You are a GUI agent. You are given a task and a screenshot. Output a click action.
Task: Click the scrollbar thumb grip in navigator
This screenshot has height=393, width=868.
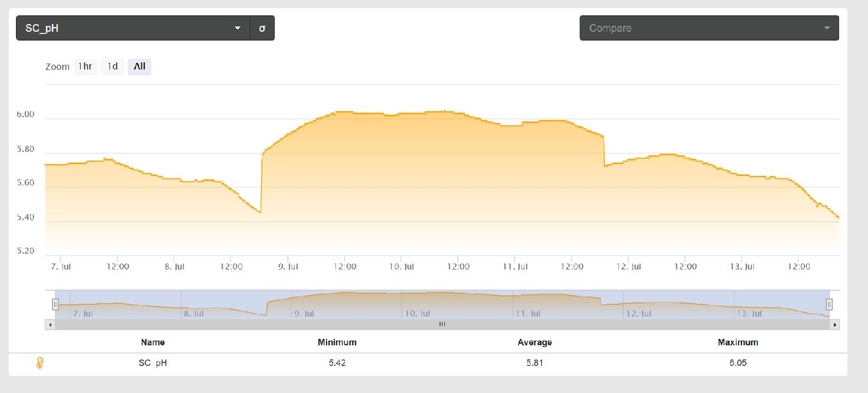point(442,324)
